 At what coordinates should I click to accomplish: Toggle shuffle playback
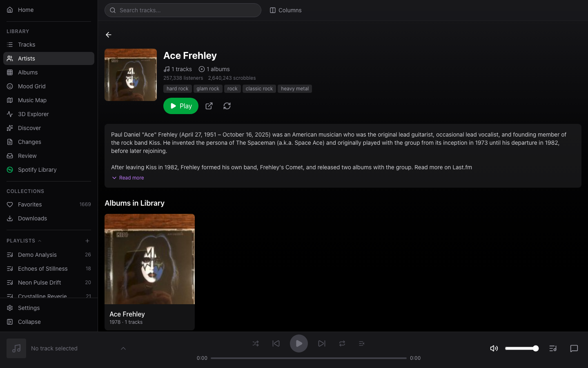click(x=256, y=343)
